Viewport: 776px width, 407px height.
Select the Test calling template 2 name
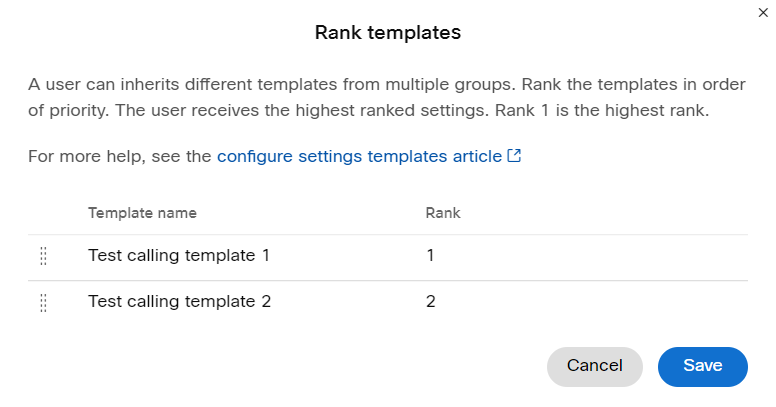179,302
